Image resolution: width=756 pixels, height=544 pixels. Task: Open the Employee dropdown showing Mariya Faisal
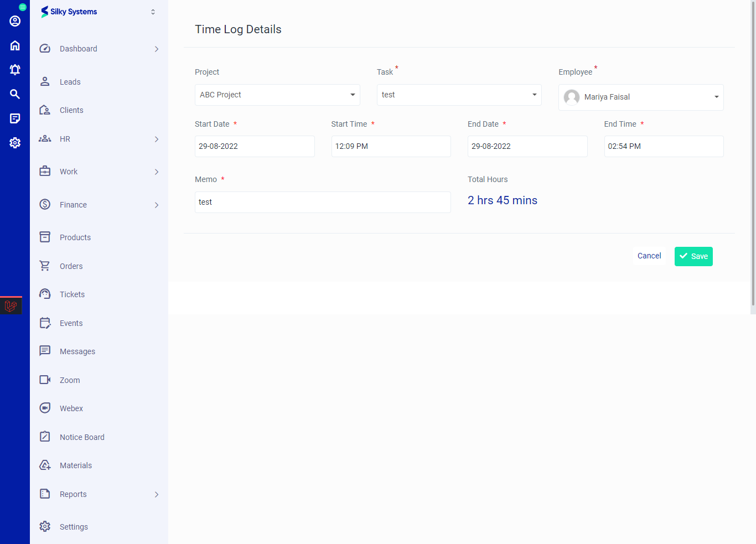640,97
